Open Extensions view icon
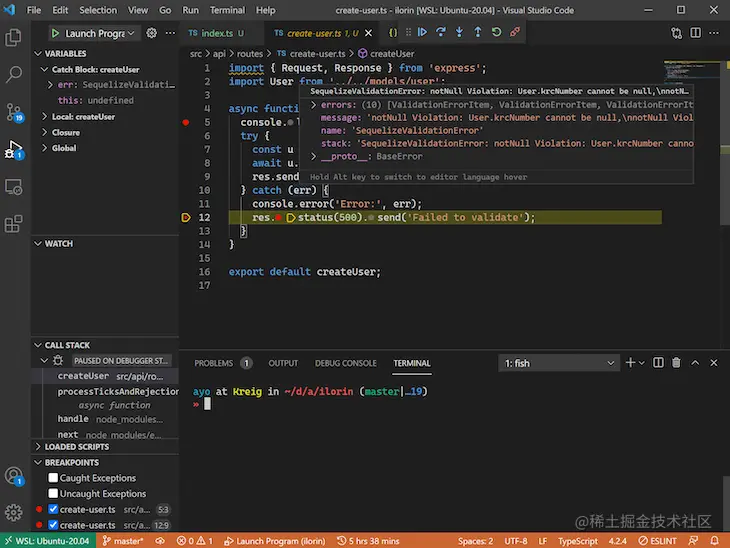The width and height of the screenshot is (730, 548). tap(14, 224)
